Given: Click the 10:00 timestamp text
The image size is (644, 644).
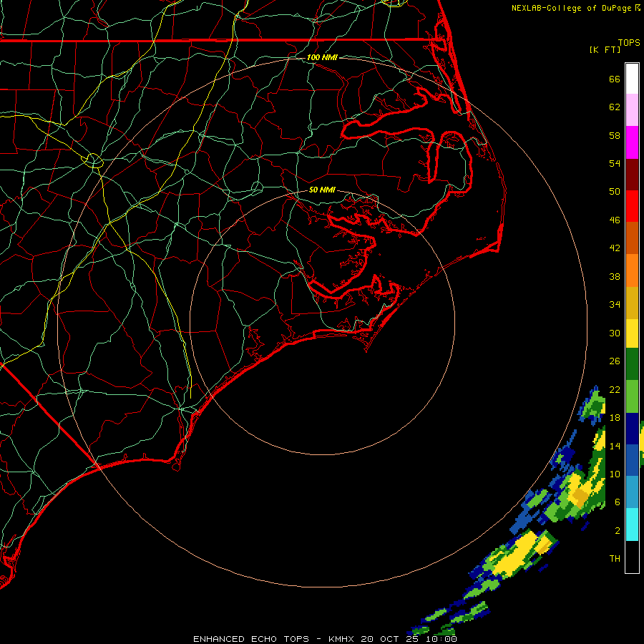Looking at the screenshot, I should (441, 639).
